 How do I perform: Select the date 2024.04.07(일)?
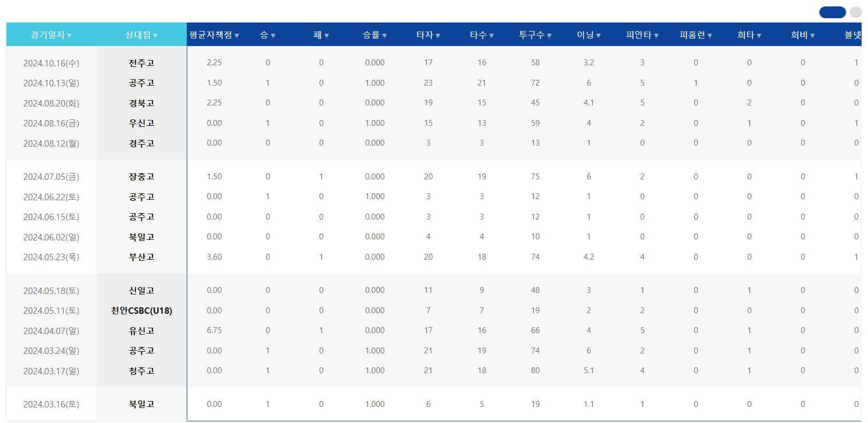(x=51, y=331)
